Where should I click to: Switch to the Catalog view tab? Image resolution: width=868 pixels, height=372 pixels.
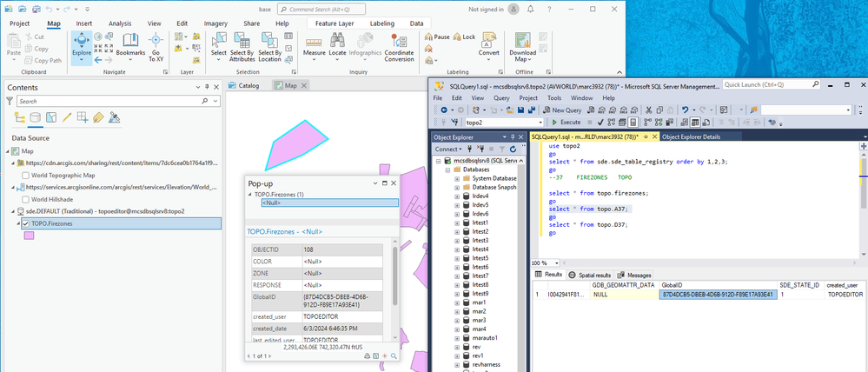(244, 86)
